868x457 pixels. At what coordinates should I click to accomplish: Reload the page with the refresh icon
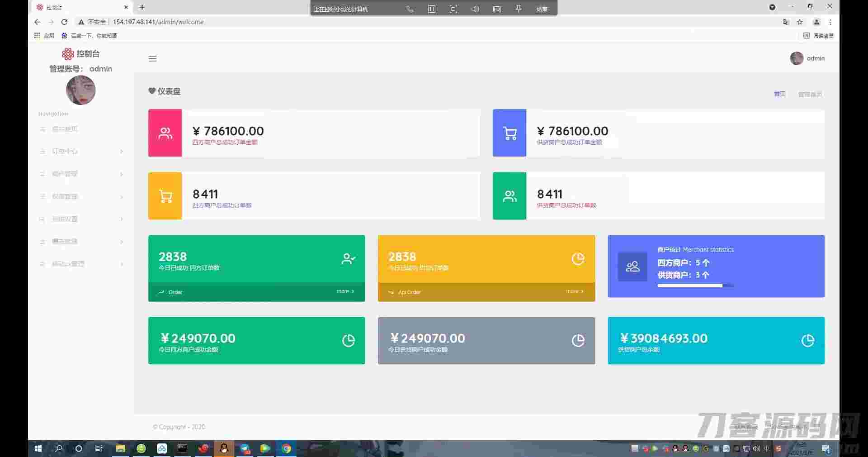[64, 22]
